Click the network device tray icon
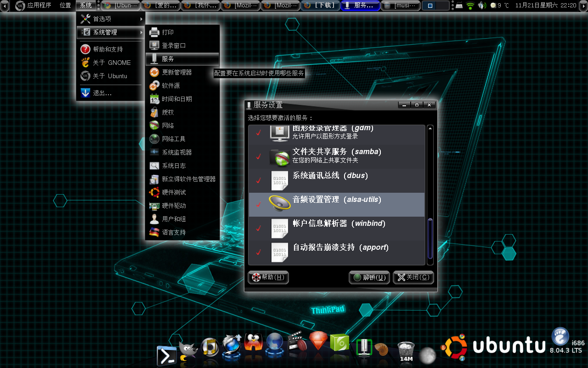The width and height of the screenshot is (588, 368). pyautogui.click(x=459, y=6)
